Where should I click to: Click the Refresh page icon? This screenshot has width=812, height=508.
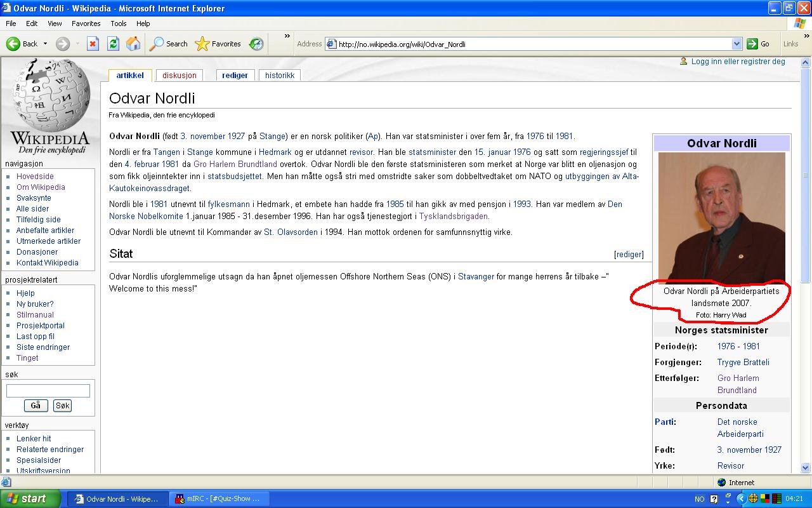pos(113,44)
